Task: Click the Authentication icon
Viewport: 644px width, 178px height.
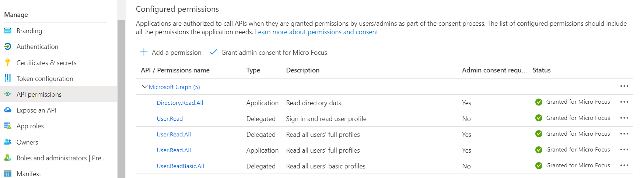Action: pyautogui.click(x=8, y=47)
